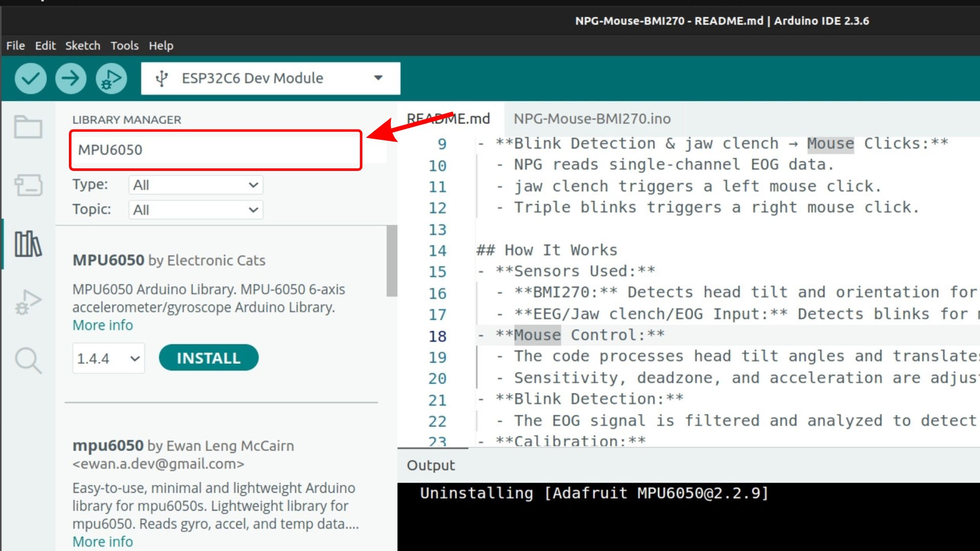This screenshot has width=980, height=551.
Task: Click the USB icon in board selector
Action: pos(162,79)
